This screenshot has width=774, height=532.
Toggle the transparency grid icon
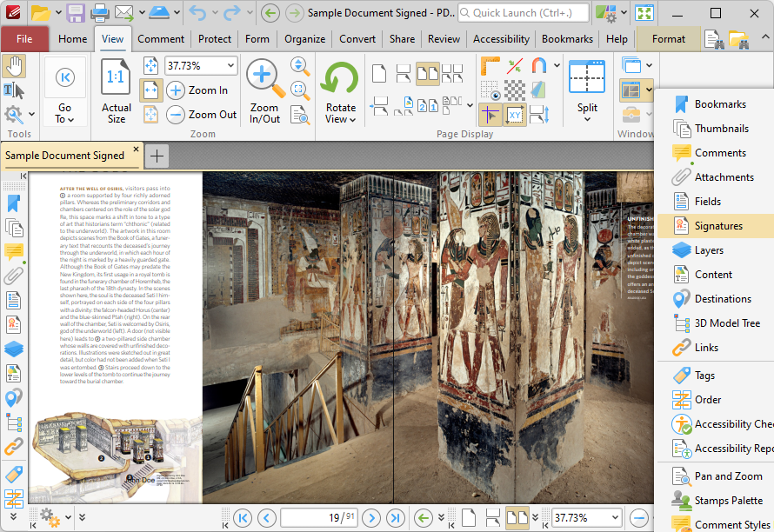tap(514, 90)
